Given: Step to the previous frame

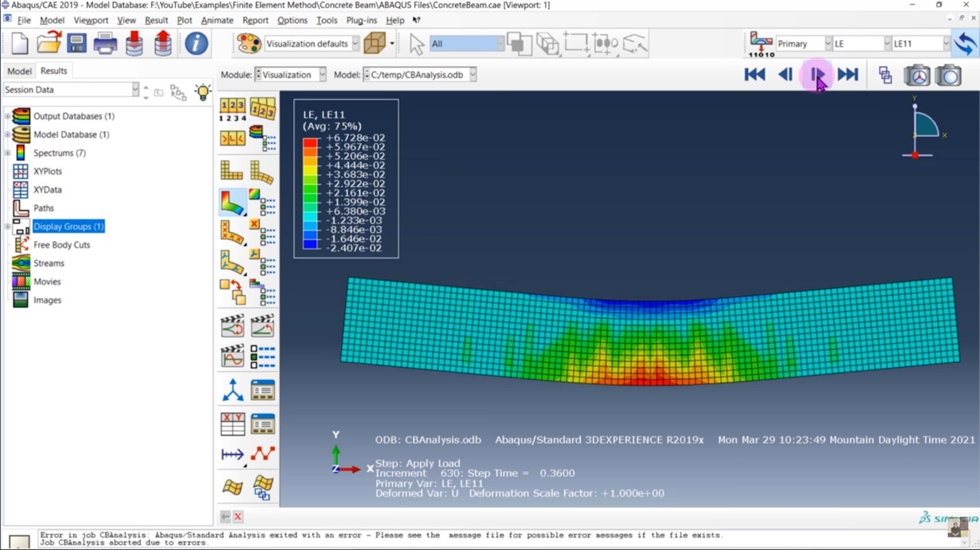Looking at the screenshot, I should coord(785,75).
